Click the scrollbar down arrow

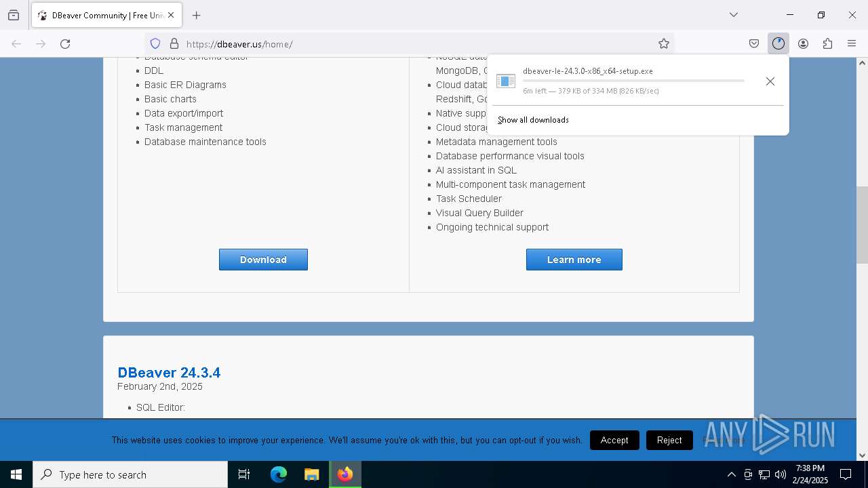pos(862,455)
